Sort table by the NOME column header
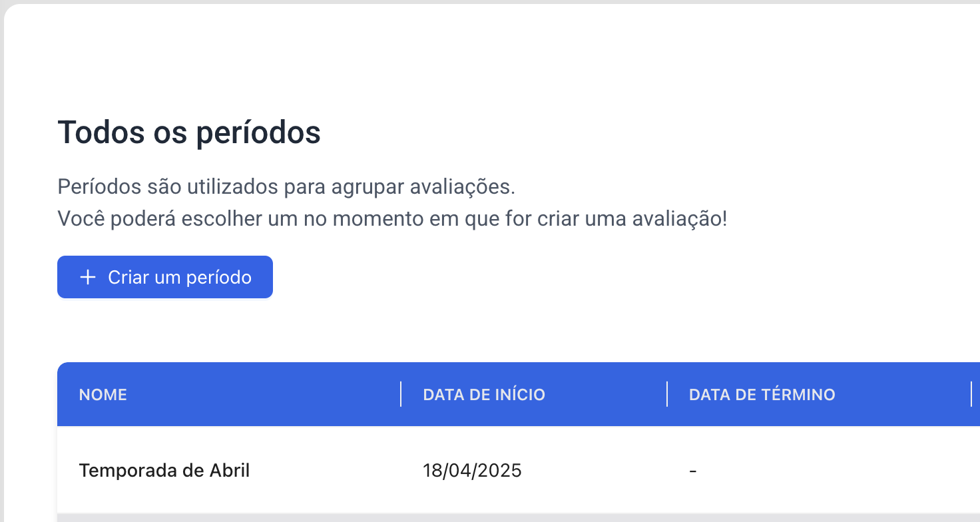980x522 pixels. click(x=103, y=395)
